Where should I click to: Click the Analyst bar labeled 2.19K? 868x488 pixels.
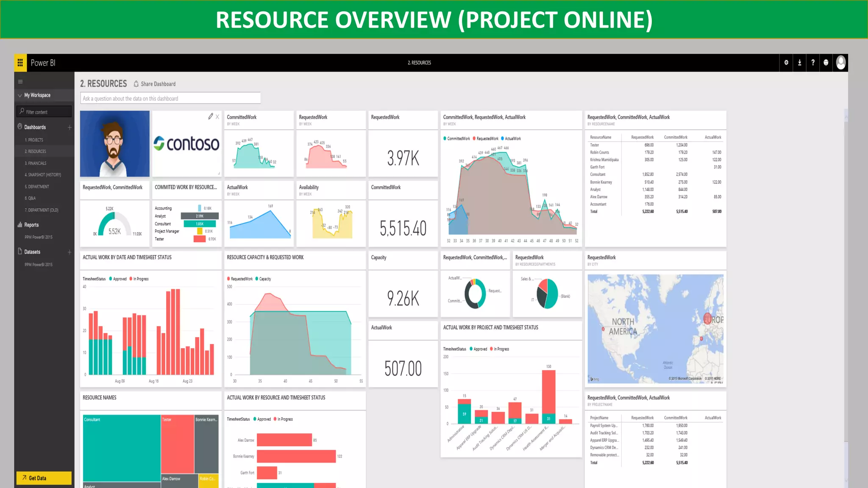(200, 216)
